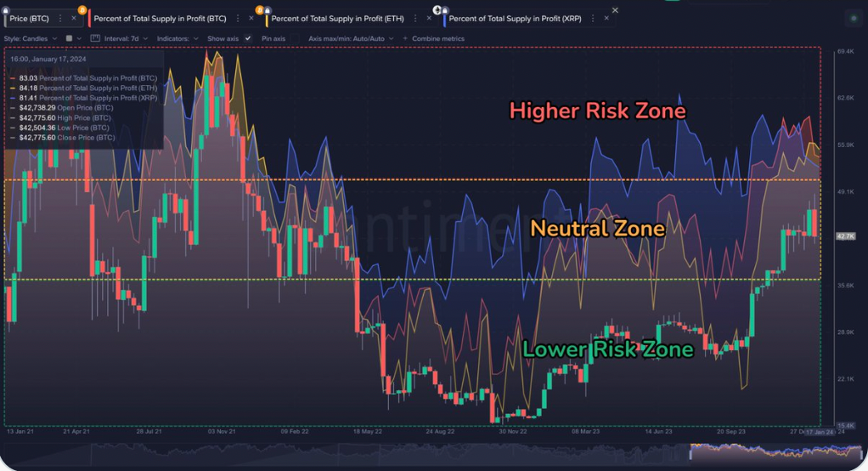Click the plus icon beside Combine metrics

point(405,39)
